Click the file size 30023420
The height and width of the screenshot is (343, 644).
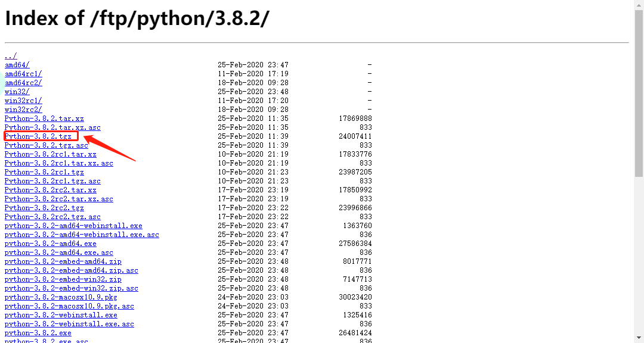tap(355, 298)
